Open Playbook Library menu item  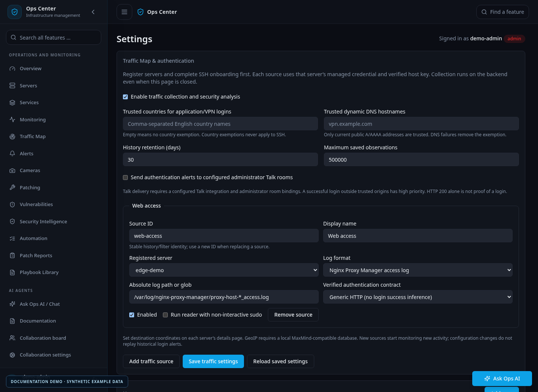tap(53, 273)
